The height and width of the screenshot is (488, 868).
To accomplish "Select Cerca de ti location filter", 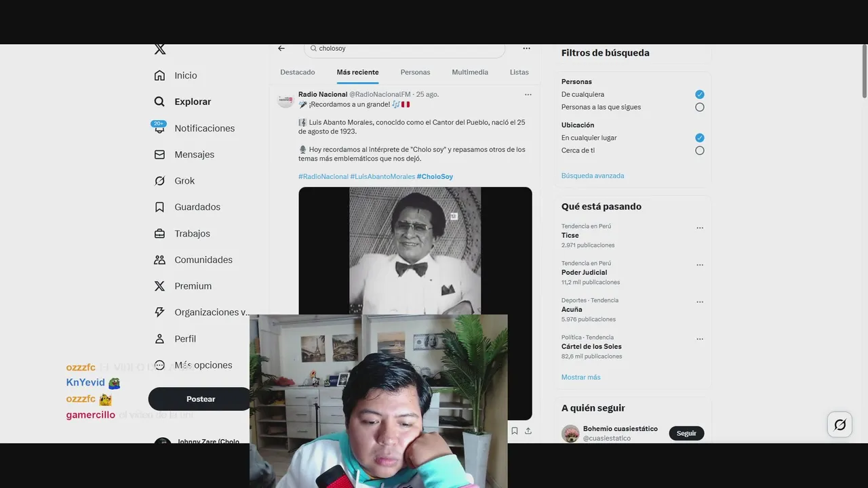I will [x=700, y=150].
